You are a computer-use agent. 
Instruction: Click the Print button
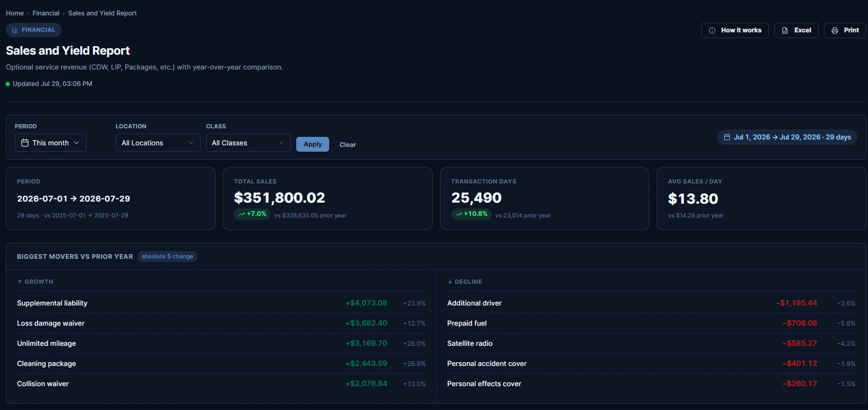845,30
